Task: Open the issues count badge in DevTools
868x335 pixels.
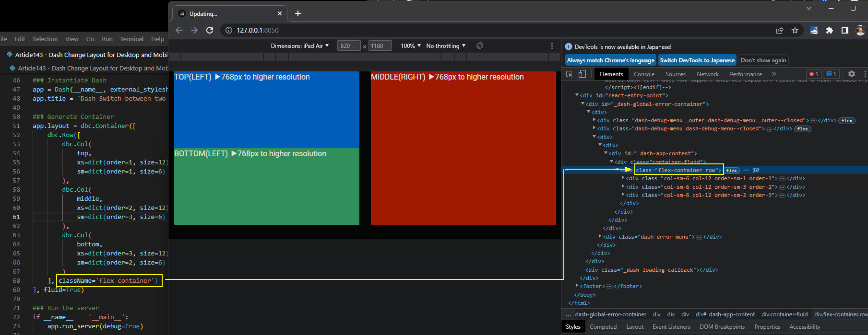Action: 832,74
